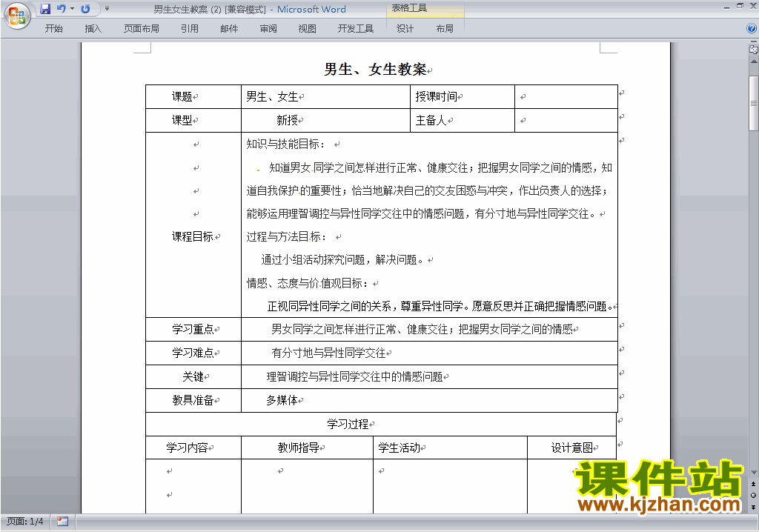Click the 教师指导 column header
Viewport: 759px width, 532px height.
(x=308, y=448)
